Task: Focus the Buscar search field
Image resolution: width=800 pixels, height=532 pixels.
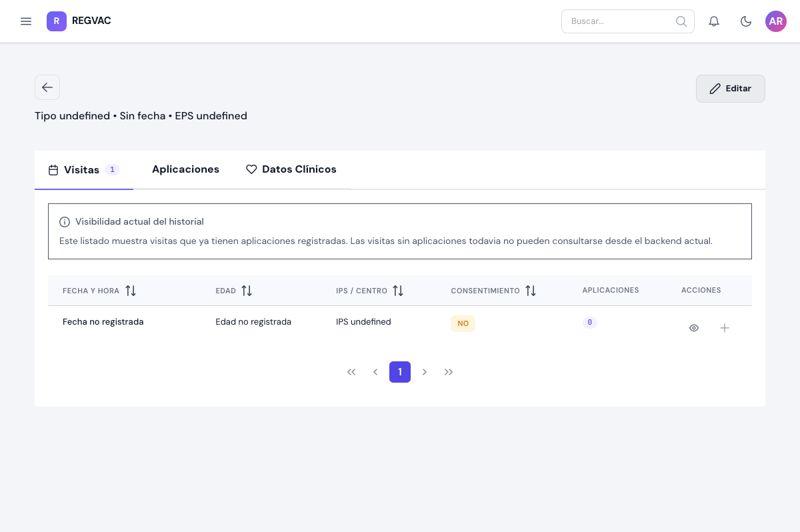Action: click(x=619, y=21)
